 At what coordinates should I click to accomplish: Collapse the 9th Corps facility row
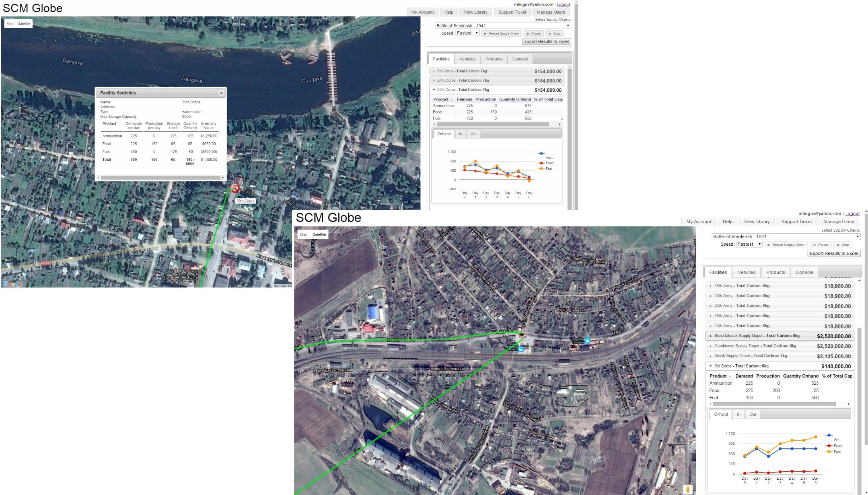[x=780, y=366]
